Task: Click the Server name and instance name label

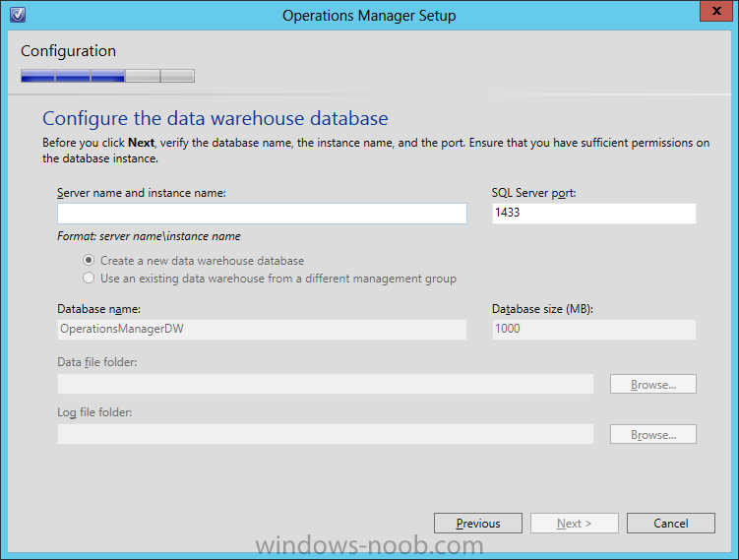Action: [x=142, y=193]
